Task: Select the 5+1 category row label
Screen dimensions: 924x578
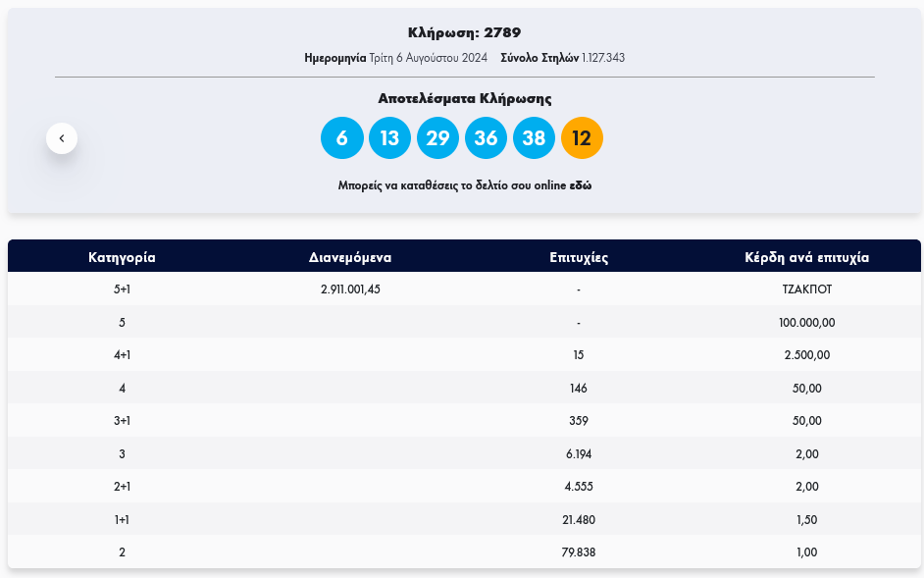Action: pos(122,289)
